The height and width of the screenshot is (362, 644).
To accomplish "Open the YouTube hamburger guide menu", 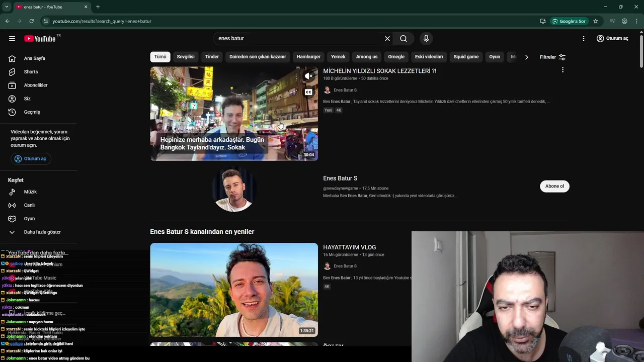I will 12,39.
